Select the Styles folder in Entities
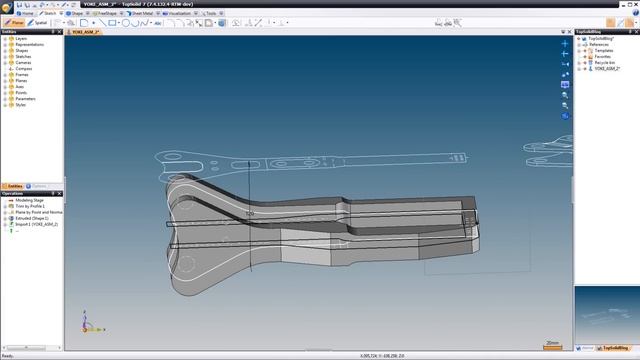This screenshot has height=360, width=640. [x=20, y=105]
